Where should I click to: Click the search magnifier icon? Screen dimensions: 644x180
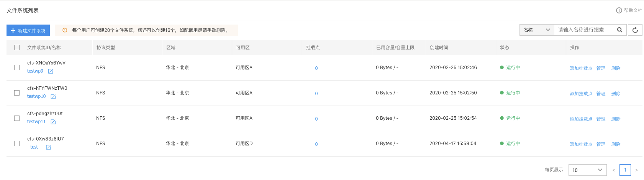pos(619,30)
